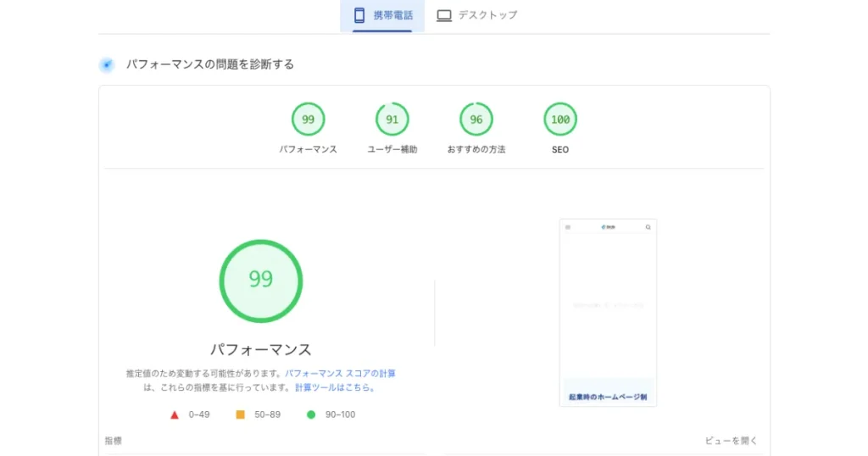The height and width of the screenshot is (456, 868).
Task: Click the パフォーマンスの問題を診断する heading
Action: pos(210,64)
